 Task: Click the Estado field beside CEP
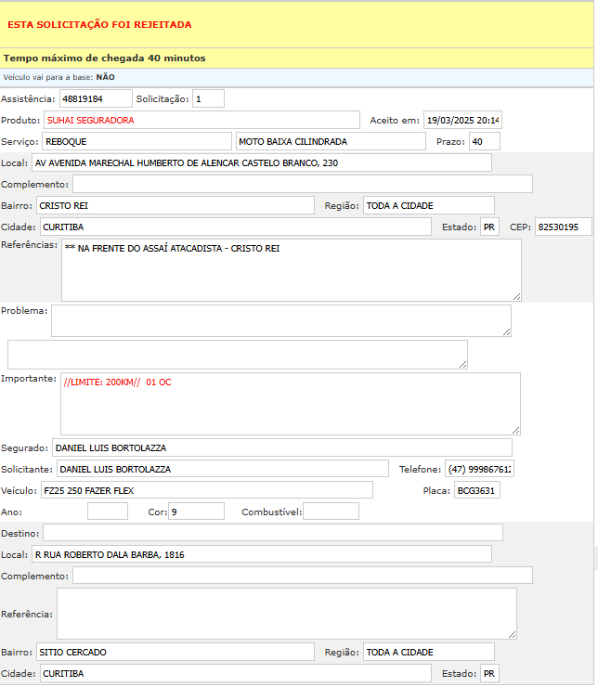click(x=490, y=227)
